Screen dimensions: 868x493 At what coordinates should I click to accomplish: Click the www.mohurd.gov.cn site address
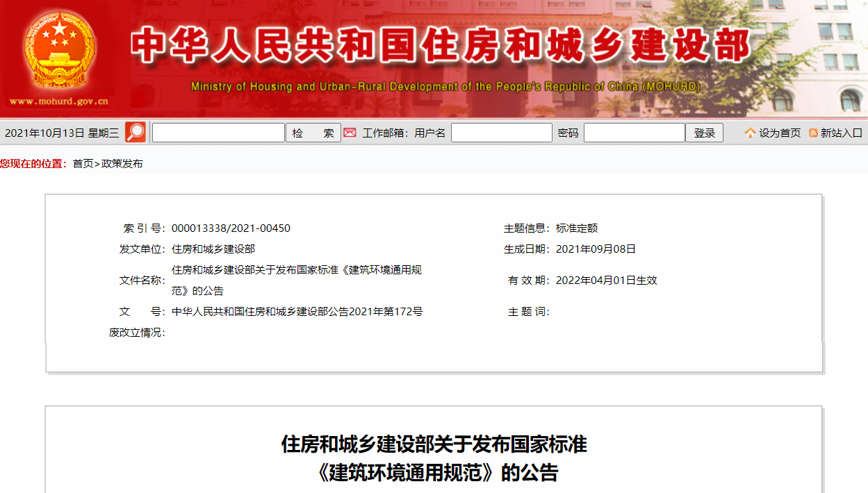(x=58, y=101)
